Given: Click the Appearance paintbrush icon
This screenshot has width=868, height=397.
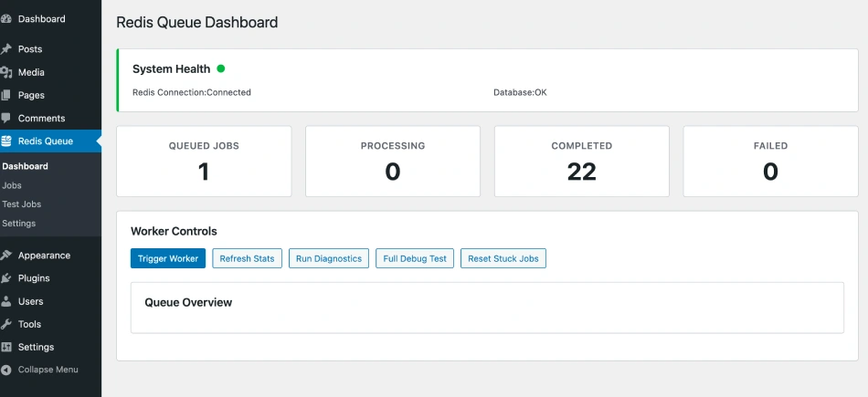Looking at the screenshot, I should [6, 256].
